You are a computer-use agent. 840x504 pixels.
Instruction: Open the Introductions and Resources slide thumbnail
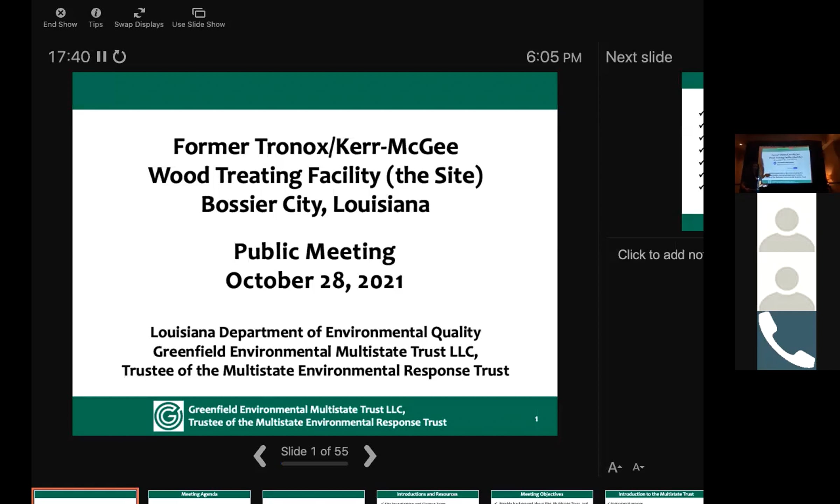point(428,497)
